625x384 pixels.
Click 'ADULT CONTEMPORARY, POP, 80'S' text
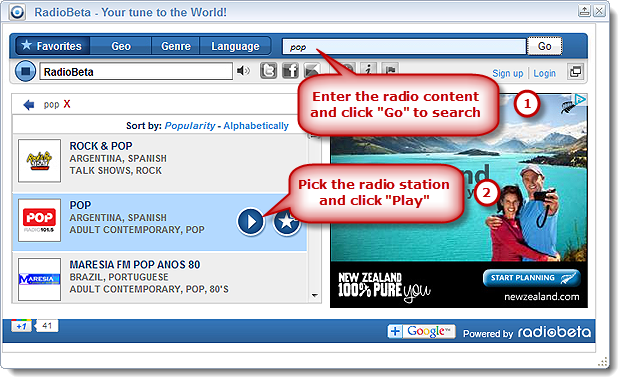pos(149,289)
